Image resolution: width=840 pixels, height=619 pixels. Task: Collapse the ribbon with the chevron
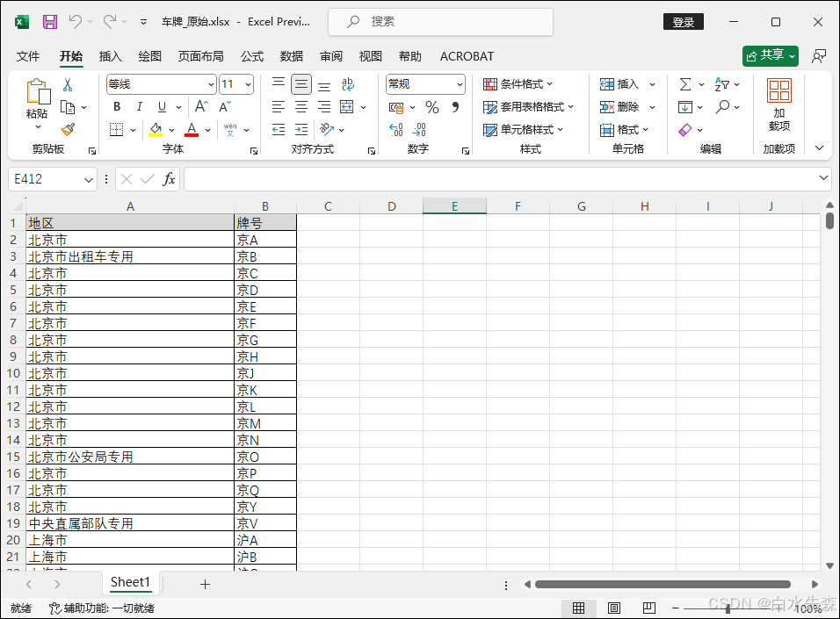pyautogui.click(x=819, y=148)
